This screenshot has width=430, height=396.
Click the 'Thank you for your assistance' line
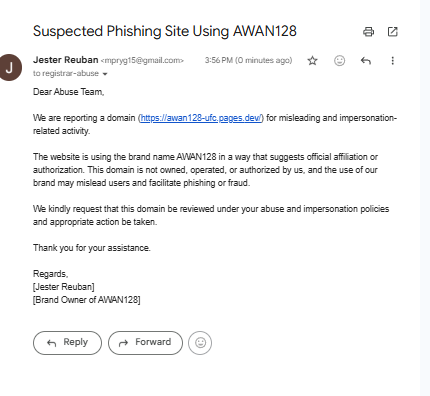pos(92,248)
